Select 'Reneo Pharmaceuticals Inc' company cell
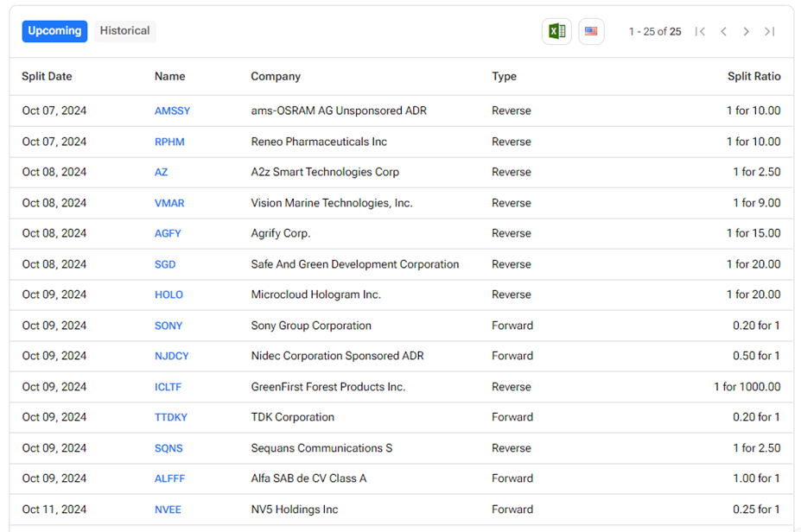The image size is (801, 532). (319, 142)
